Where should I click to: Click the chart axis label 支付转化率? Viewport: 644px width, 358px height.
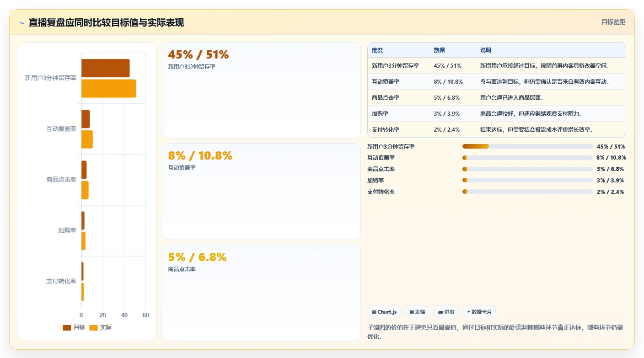[61, 281]
